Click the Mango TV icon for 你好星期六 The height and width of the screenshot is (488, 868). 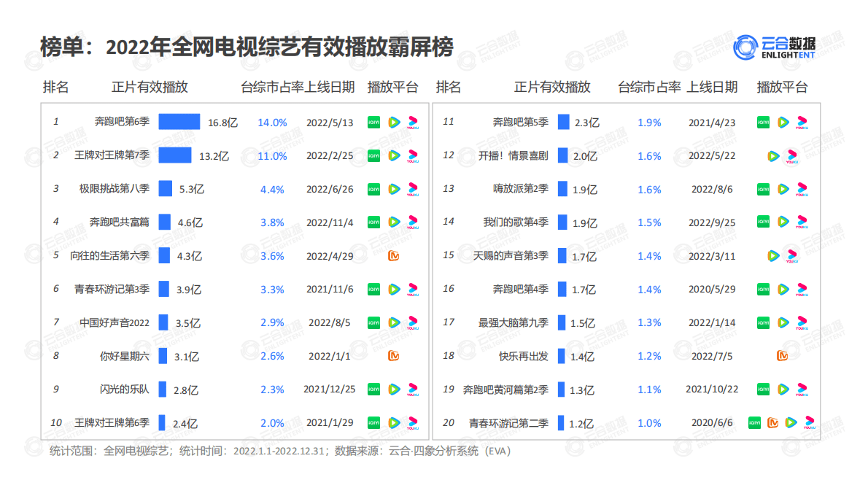coord(393,355)
